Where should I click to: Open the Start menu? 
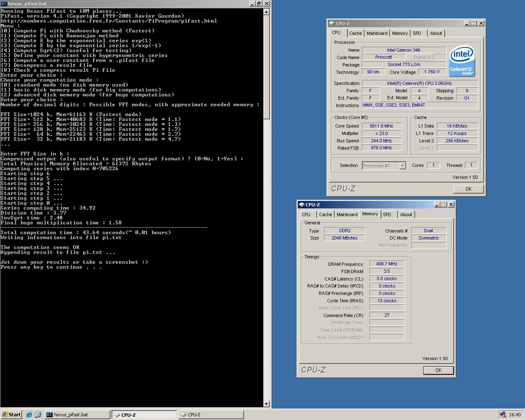[x=11, y=415]
